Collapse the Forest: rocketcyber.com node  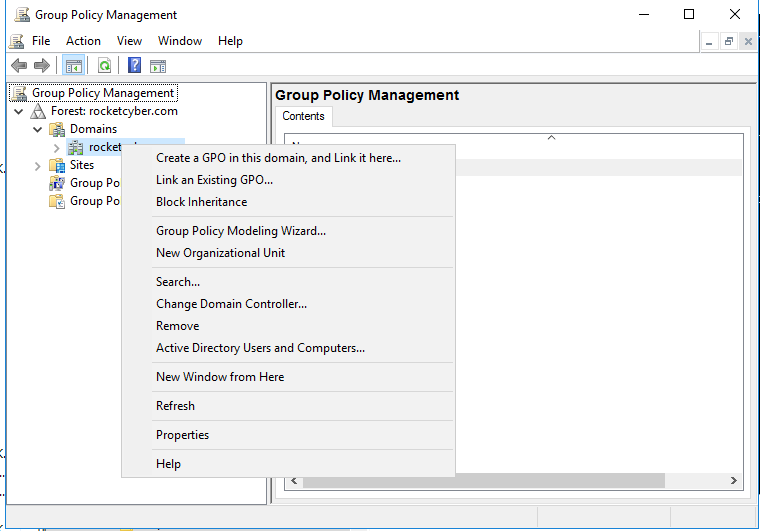point(19,111)
